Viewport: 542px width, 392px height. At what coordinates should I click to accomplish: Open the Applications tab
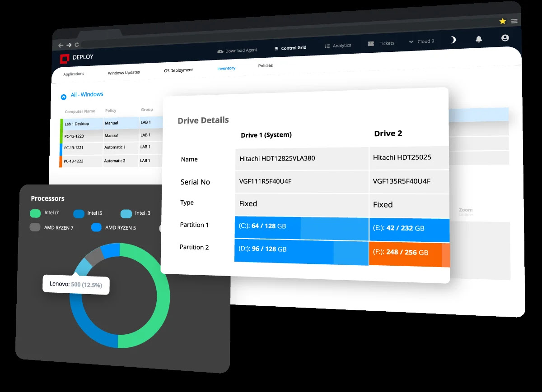pyautogui.click(x=74, y=74)
